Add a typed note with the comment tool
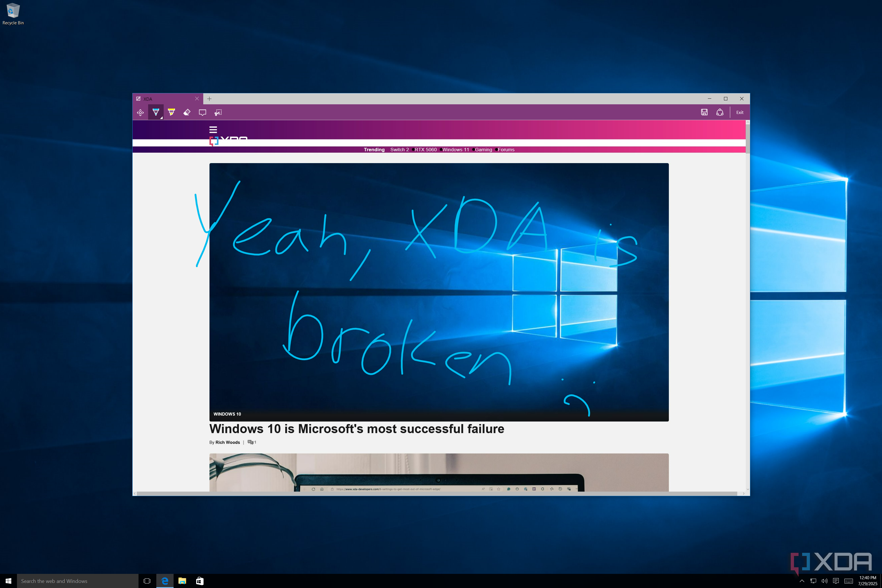 coord(202,113)
